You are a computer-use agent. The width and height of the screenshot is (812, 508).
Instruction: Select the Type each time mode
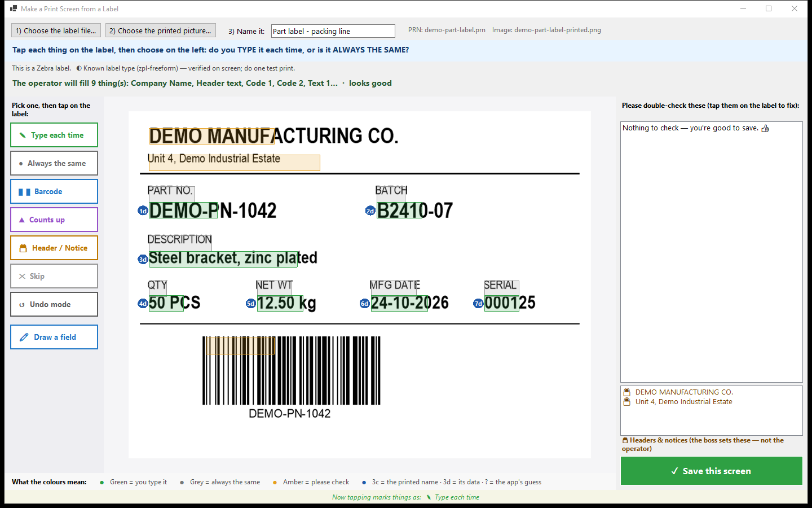coord(54,135)
